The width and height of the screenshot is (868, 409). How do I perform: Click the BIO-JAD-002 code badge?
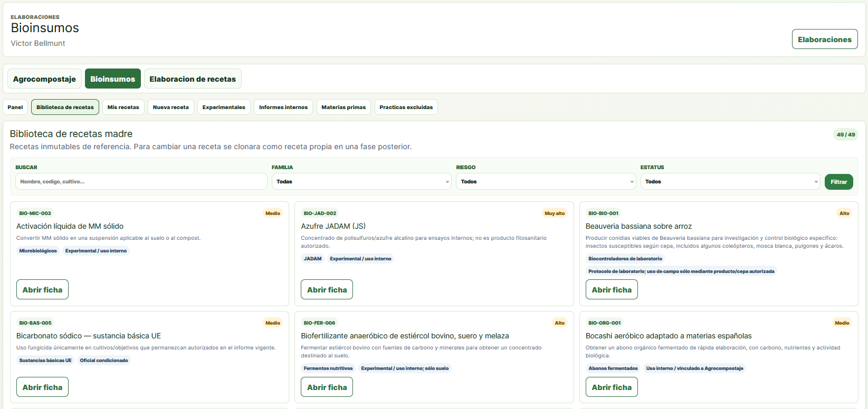click(x=320, y=213)
